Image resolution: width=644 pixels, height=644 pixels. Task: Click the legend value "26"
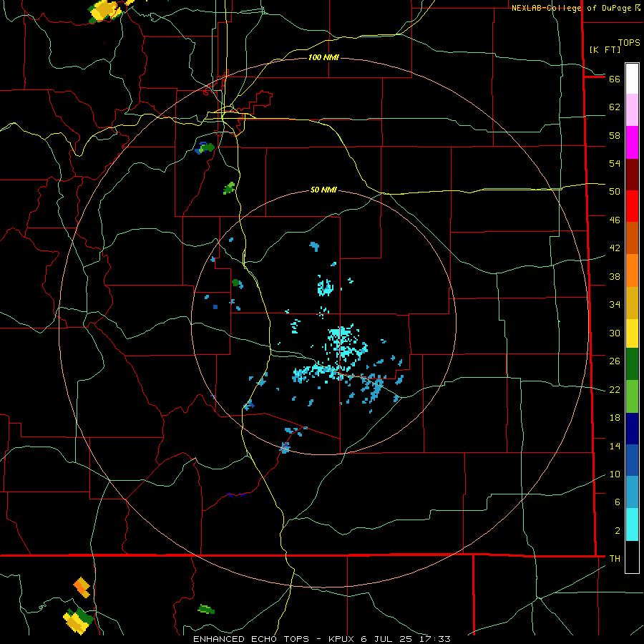[x=615, y=361]
